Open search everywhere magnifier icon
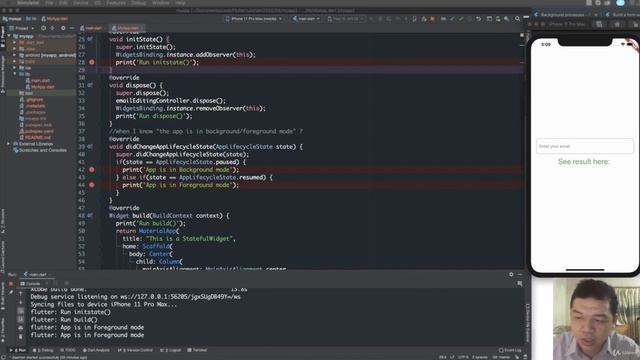Screen dimensions: 640x360 [x=518, y=19]
